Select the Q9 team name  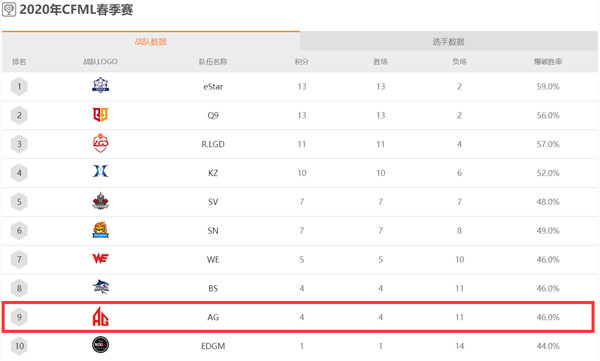(x=213, y=115)
